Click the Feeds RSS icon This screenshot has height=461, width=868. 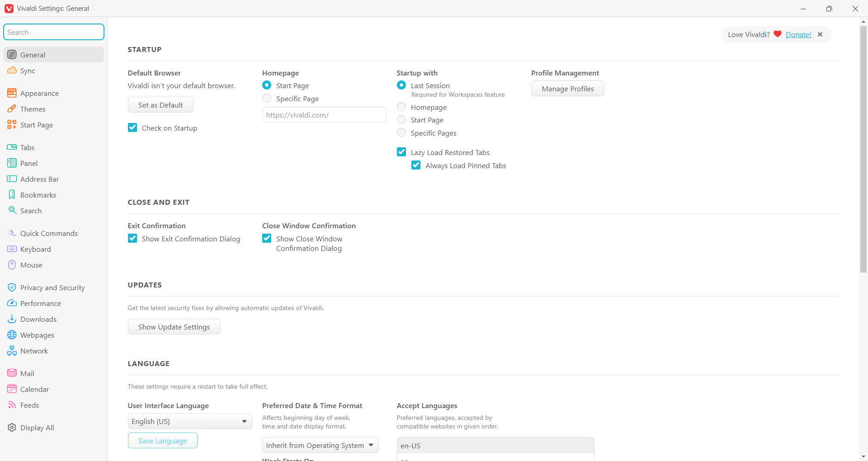point(12,405)
